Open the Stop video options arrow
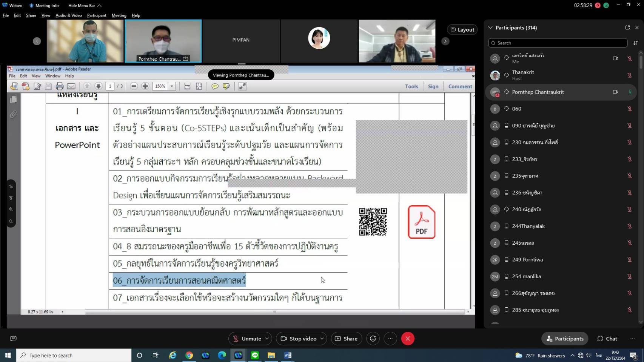Screen dimensions: 644x362 pyautogui.click(x=322, y=339)
